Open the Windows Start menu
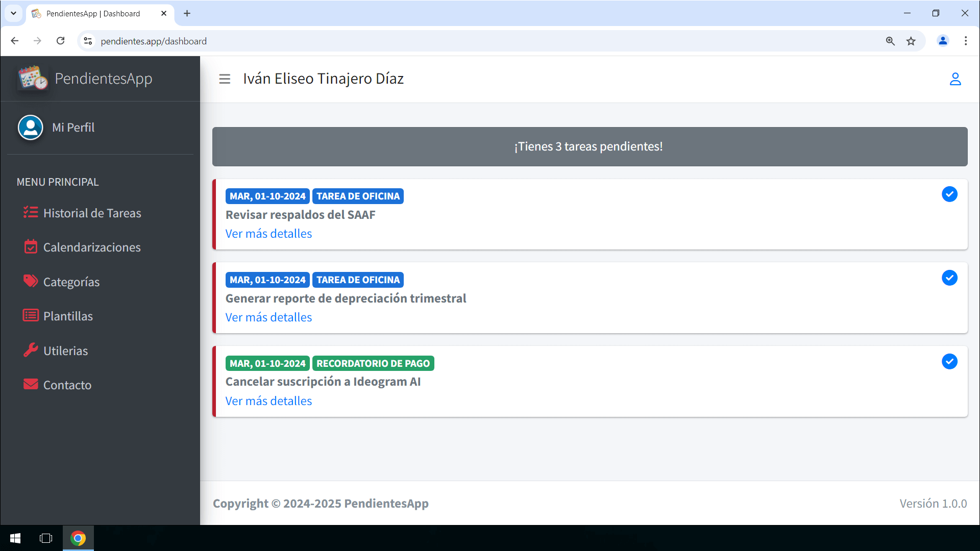This screenshot has height=551, width=980. [15, 538]
